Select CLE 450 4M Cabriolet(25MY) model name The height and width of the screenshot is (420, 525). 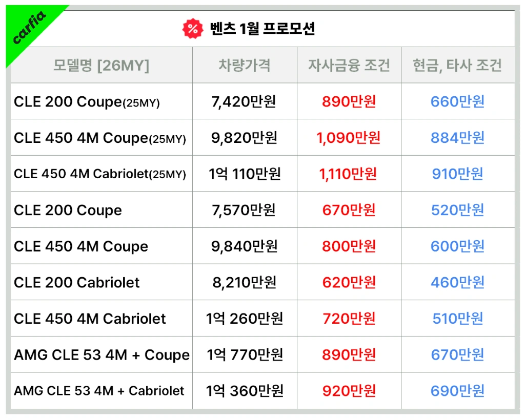tap(100, 174)
